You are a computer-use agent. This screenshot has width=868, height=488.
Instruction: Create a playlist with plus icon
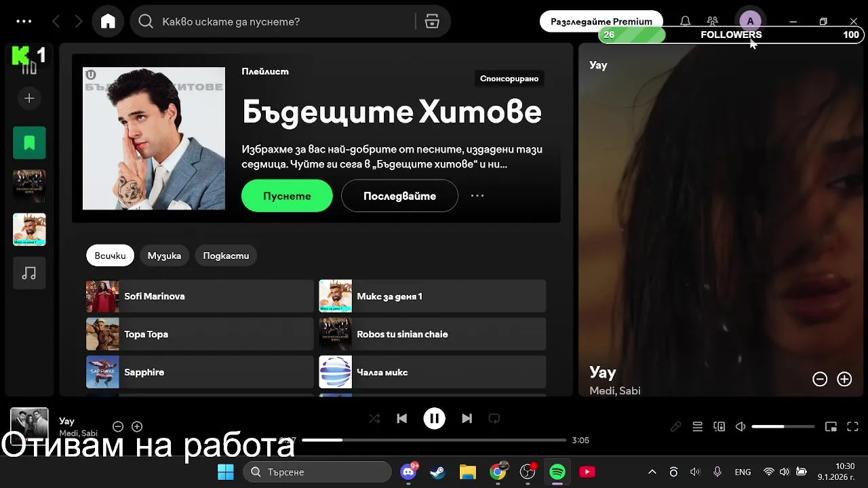click(29, 98)
